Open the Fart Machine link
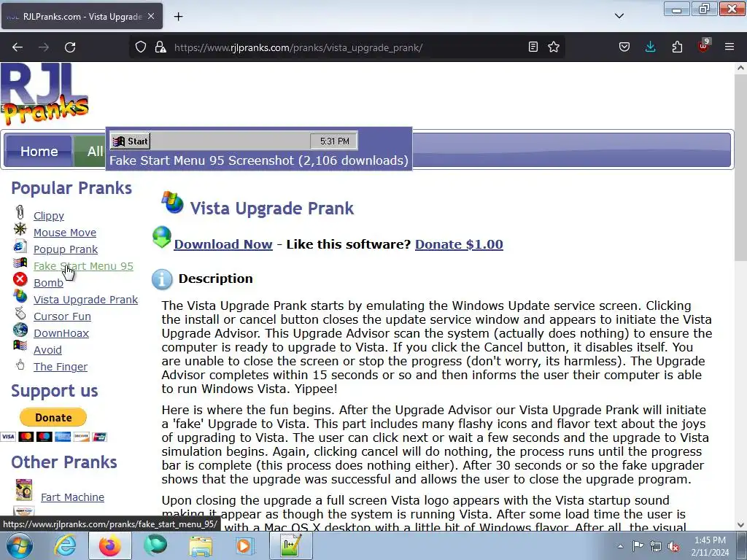This screenshot has width=747, height=560. (x=72, y=497)
